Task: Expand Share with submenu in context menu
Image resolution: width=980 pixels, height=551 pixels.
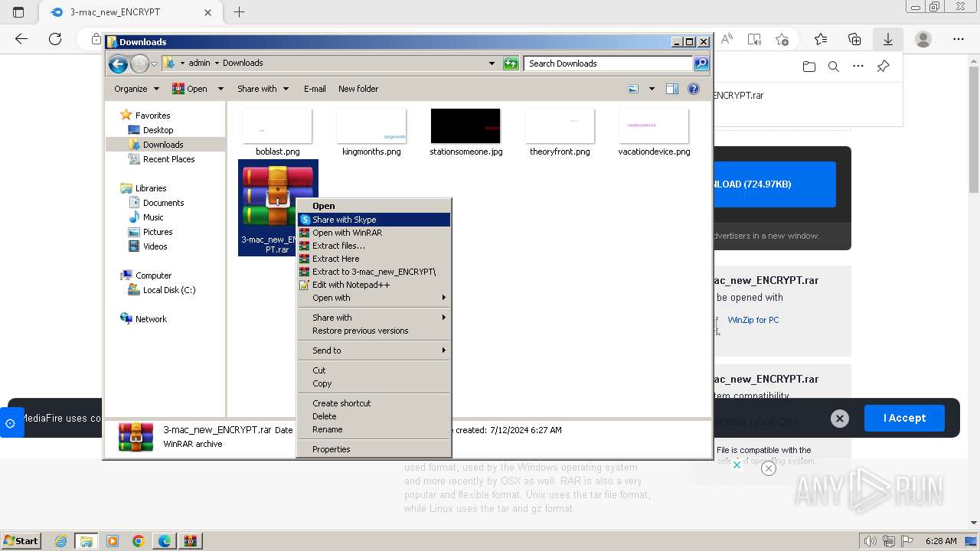Action: coord(374,318)
